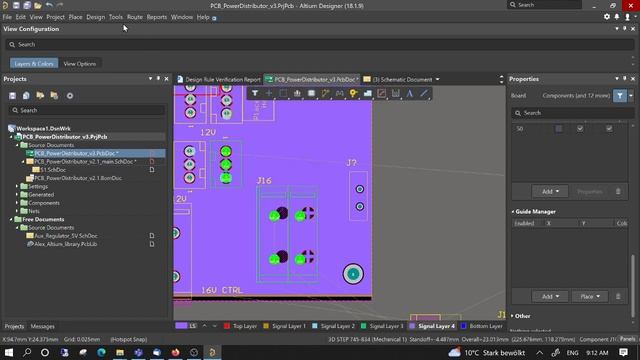The height and width of the screenshot is (360, 640).
Task: Toggle first checkbox in the 50 grid row
Action: click(559, 129)
